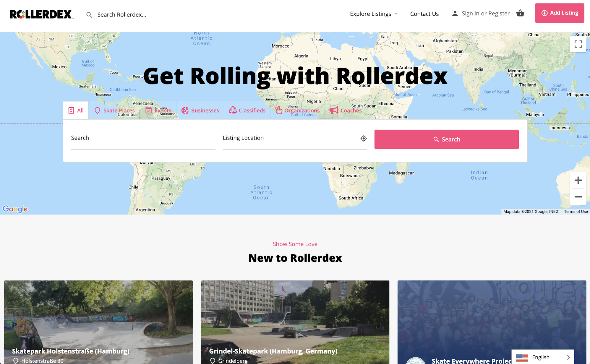Expand the Explore Listings dropdown
This screenshot has height=364, width=590.
click(374, 14)
